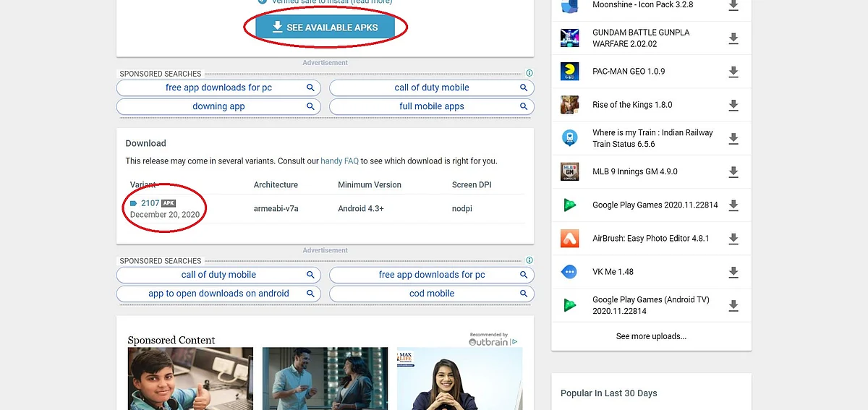Open Where is my Train title link

click(652, 138)
